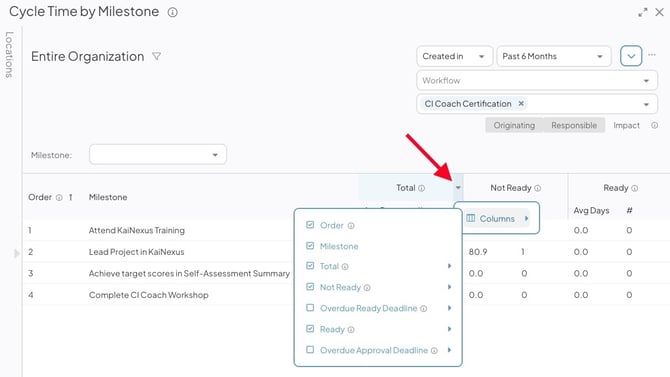Expand the report to full screen
Screen dimensions: 670x377
(643, 12)
